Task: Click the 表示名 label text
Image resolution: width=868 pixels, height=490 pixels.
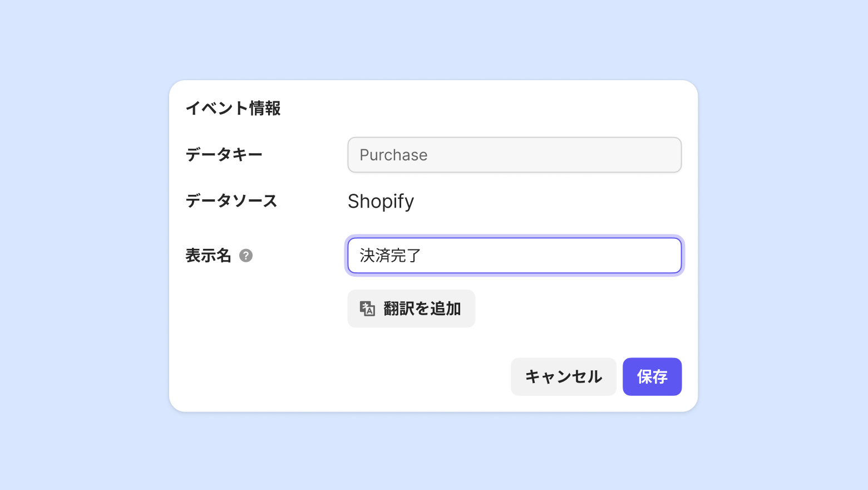Action: pyautogui.click(x=208, y=256)
